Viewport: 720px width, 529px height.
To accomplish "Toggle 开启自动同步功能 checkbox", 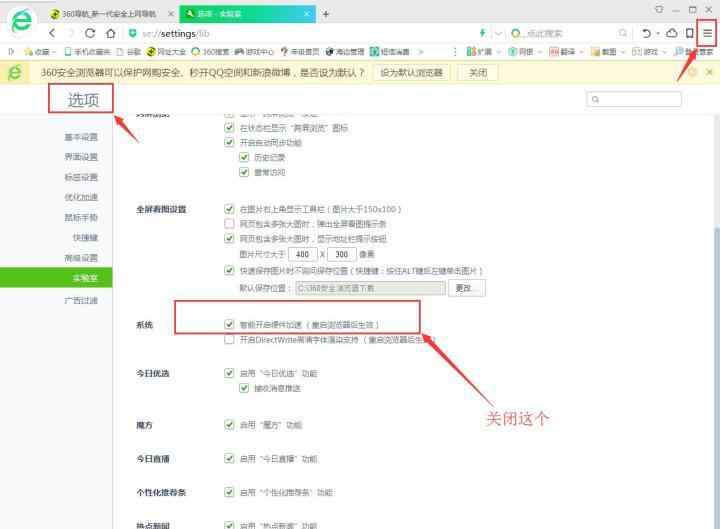I will (229, 142).
